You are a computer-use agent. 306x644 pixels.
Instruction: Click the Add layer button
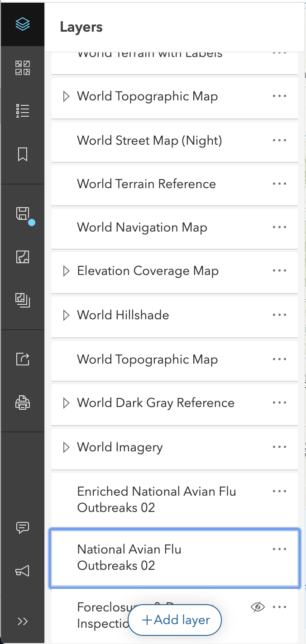coord(175,620)
